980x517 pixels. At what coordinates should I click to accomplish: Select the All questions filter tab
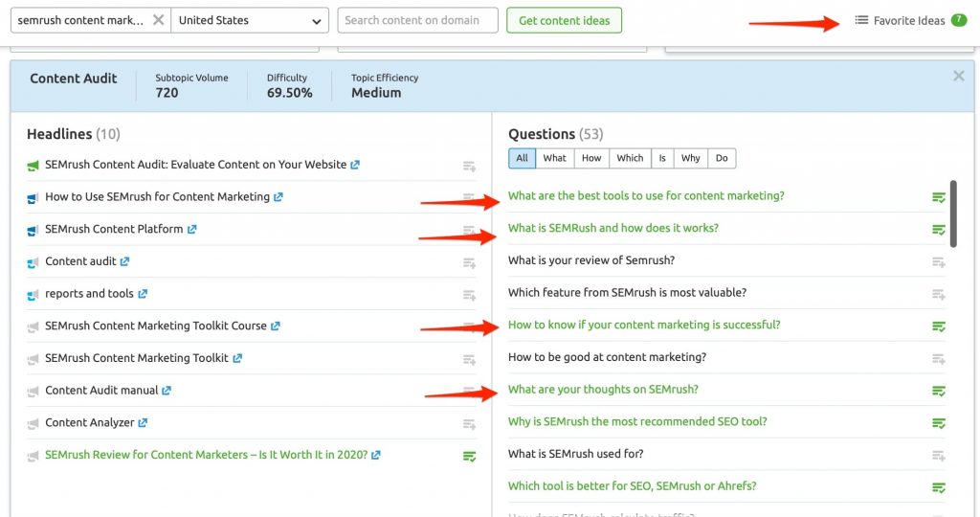coord(522,158)
